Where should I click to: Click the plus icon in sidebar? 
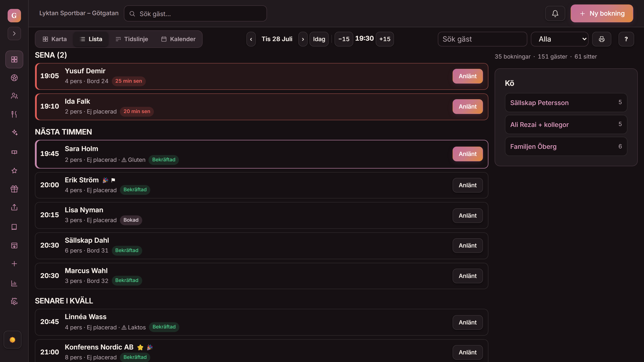tap(14, 264)
